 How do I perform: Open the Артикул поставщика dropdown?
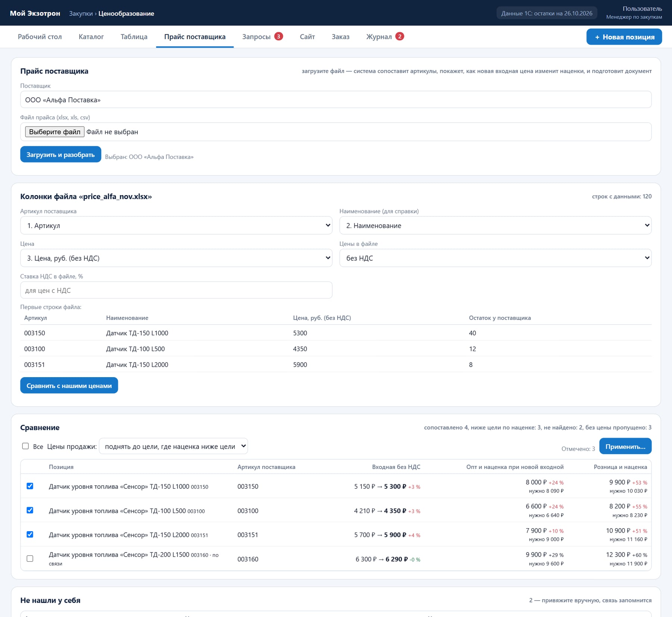176,225
